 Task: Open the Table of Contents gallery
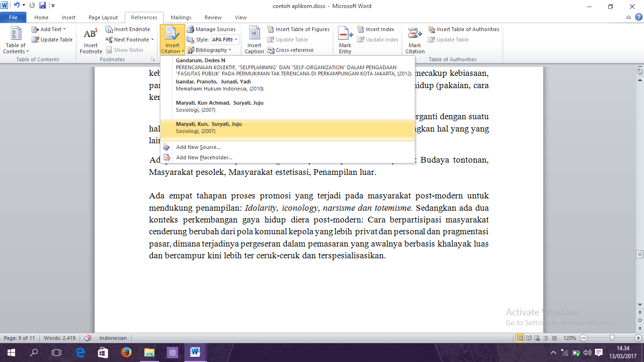(x=16, y=40)
